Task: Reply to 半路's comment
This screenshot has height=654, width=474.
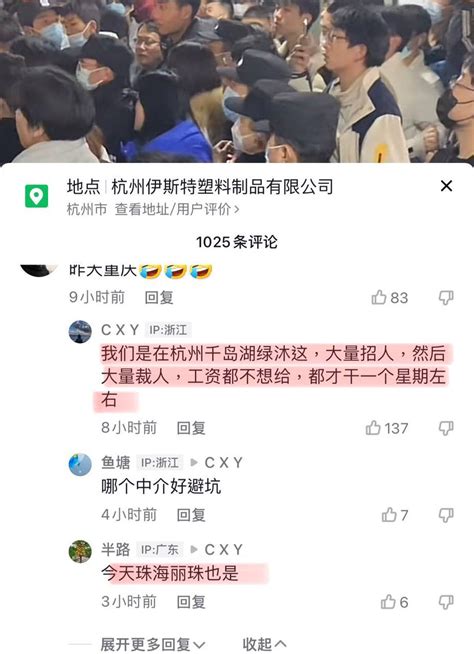Action: click(191, 602)
